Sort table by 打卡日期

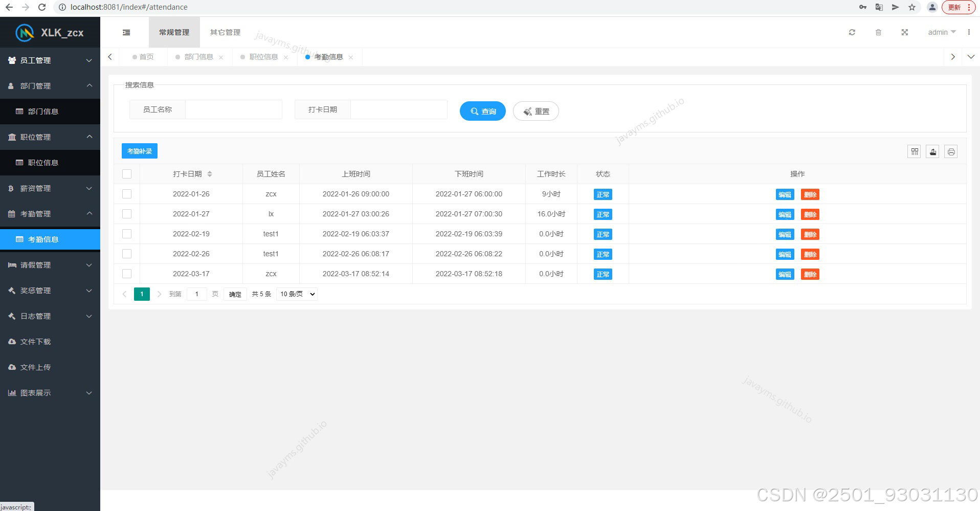[x=209, y=174]
